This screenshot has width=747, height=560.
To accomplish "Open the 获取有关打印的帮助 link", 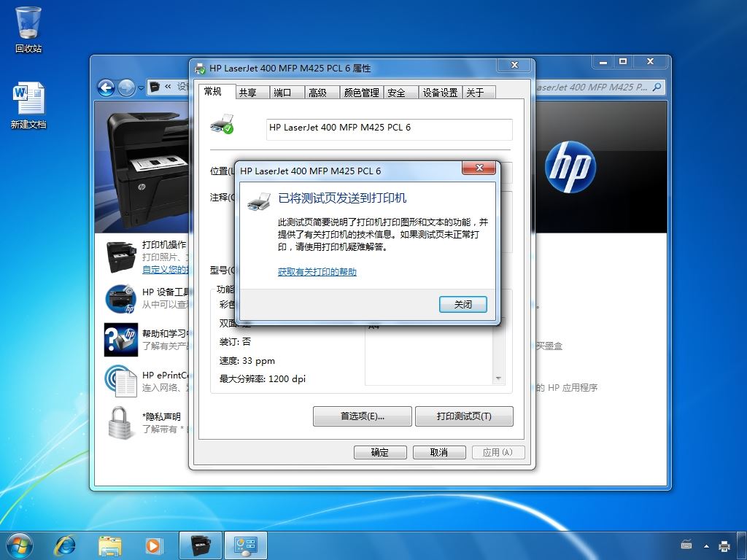I will [x=317, y=272].
